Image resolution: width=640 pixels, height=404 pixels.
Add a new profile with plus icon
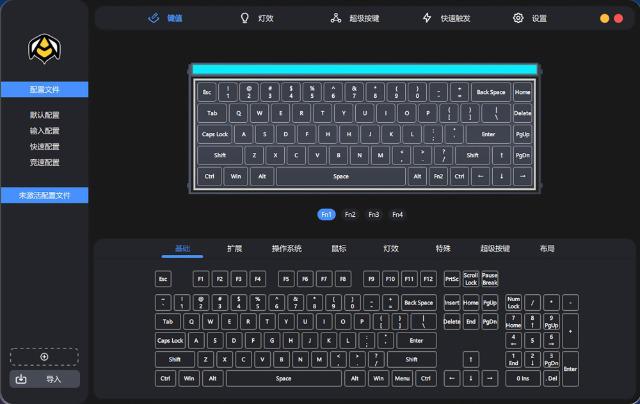44,357
